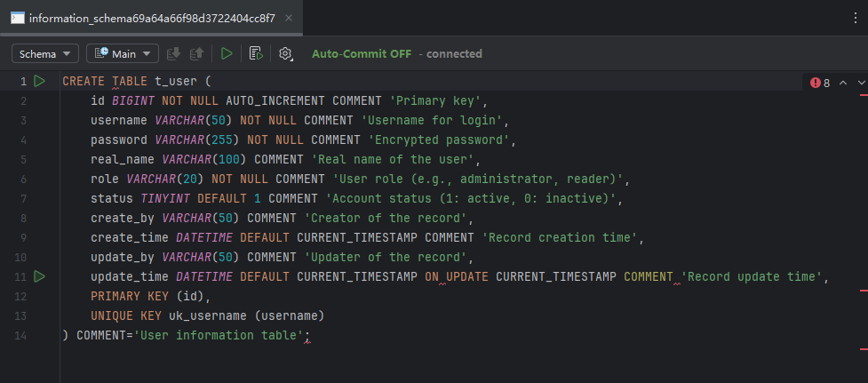Click the Execute script icon
Screen dimensions: 868x383
coord(256,54)
